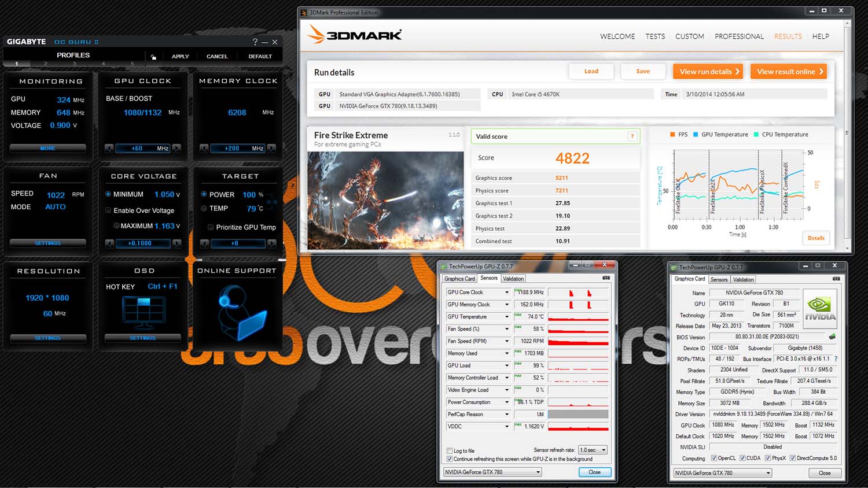Click the valid score help icon
868x488 pixels.
(632, 136)
